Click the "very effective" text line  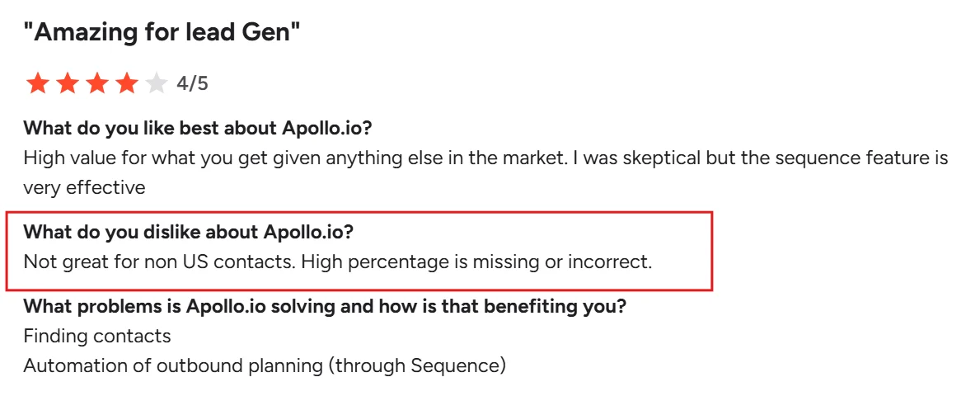(84, 187)
